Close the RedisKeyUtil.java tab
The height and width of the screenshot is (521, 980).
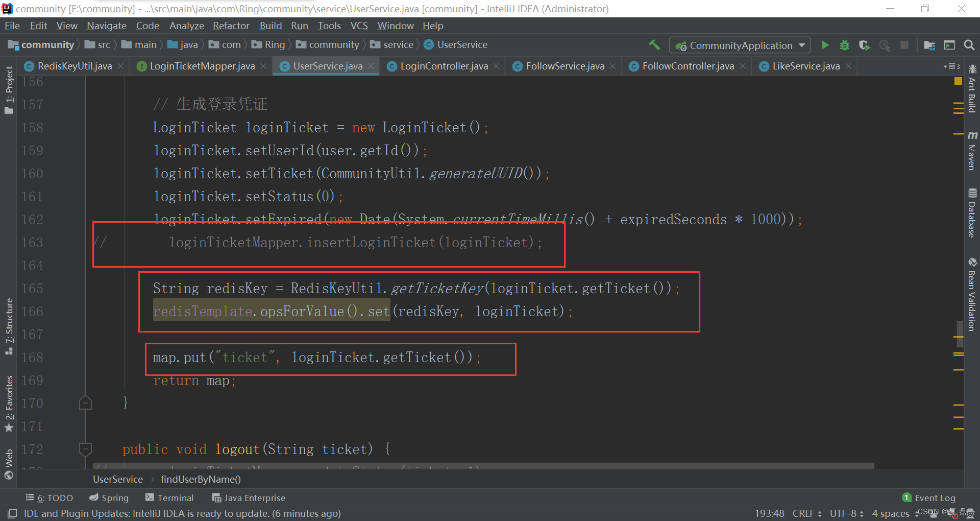[120, 66]
